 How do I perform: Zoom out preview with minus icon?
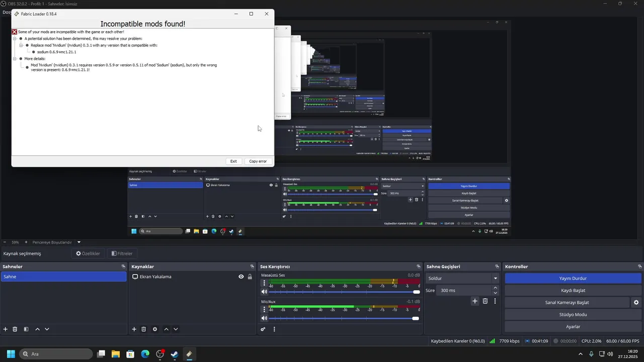point(5,242)
